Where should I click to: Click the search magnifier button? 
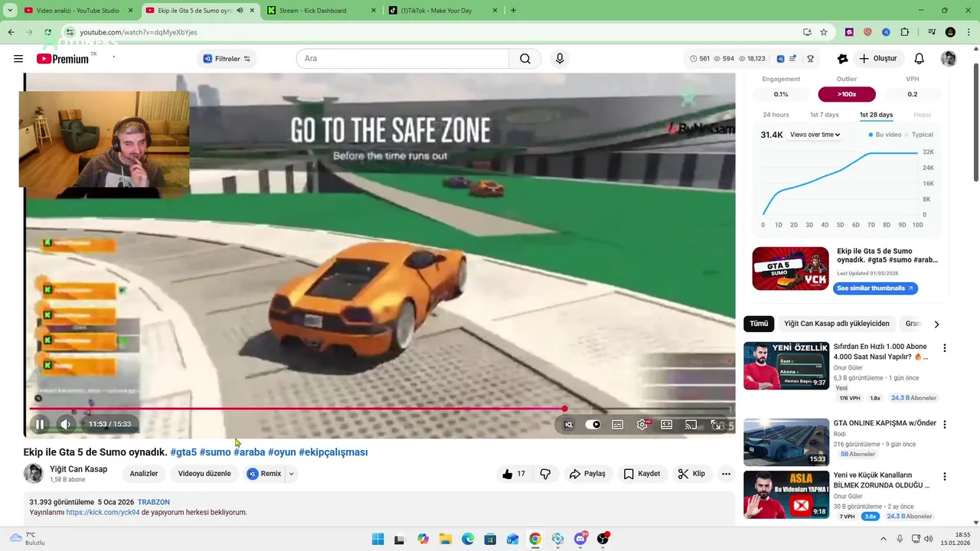(525, 59)
